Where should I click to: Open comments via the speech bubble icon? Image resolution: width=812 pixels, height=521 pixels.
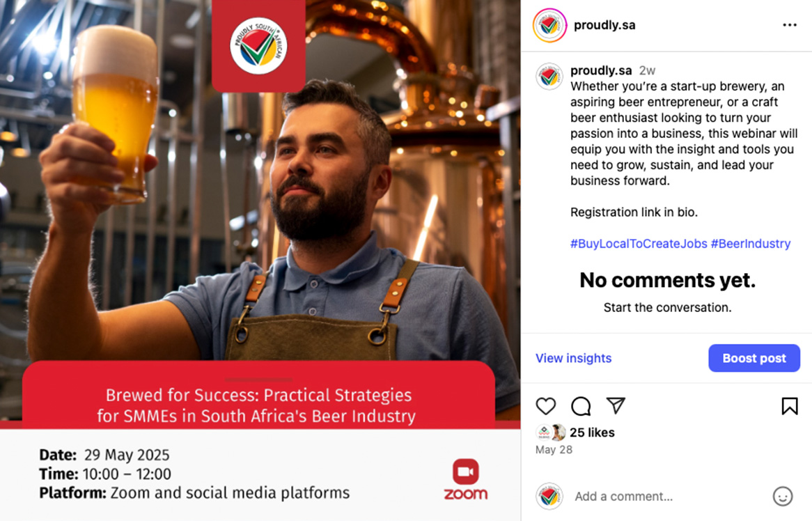point(581,406)
